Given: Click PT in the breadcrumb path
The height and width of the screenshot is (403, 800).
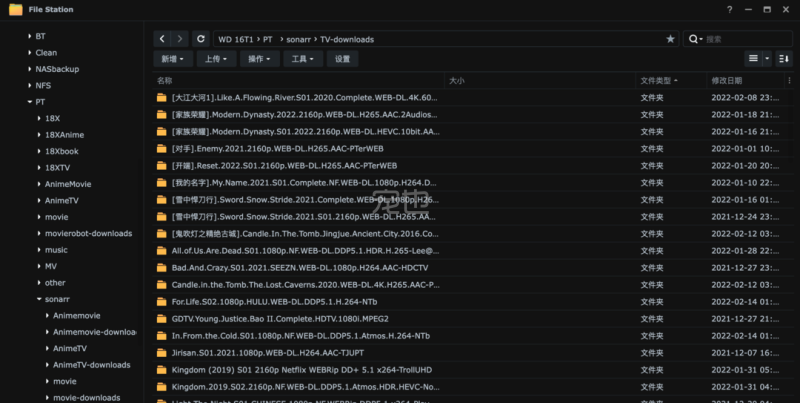Looking at the screenshot, I should pos(268,39).
